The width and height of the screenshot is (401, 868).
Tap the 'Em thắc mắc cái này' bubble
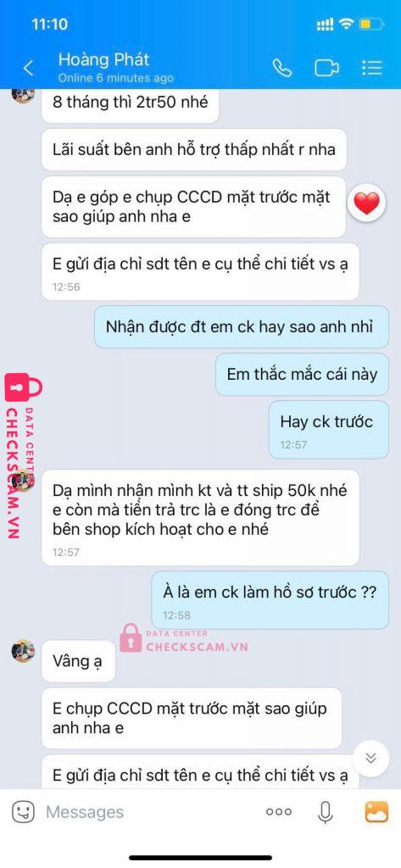click(x=302, y=374)
